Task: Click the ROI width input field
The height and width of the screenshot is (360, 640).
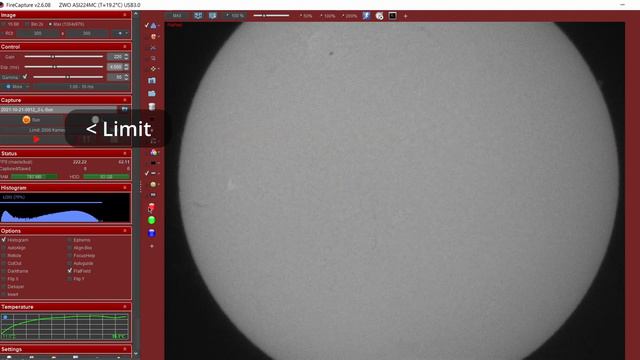Action: [38, 33]
